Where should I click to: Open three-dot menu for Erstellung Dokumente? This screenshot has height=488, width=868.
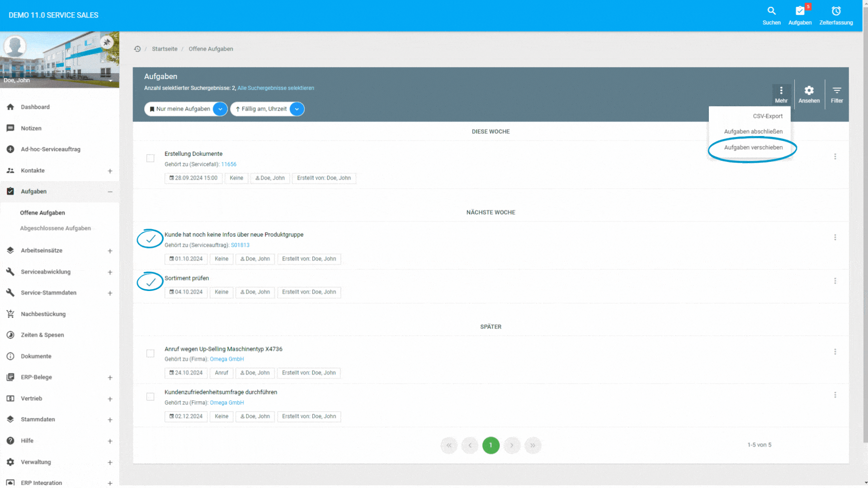(835, 156)
